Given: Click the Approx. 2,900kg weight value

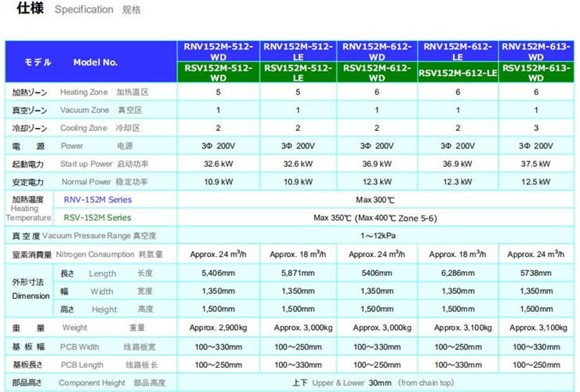Looking at the screenshot, I should tap(218, 328).
